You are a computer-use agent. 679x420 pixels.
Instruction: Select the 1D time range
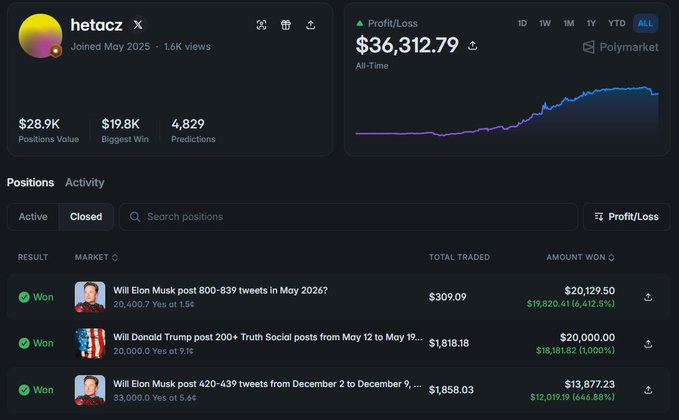[522, 23]
